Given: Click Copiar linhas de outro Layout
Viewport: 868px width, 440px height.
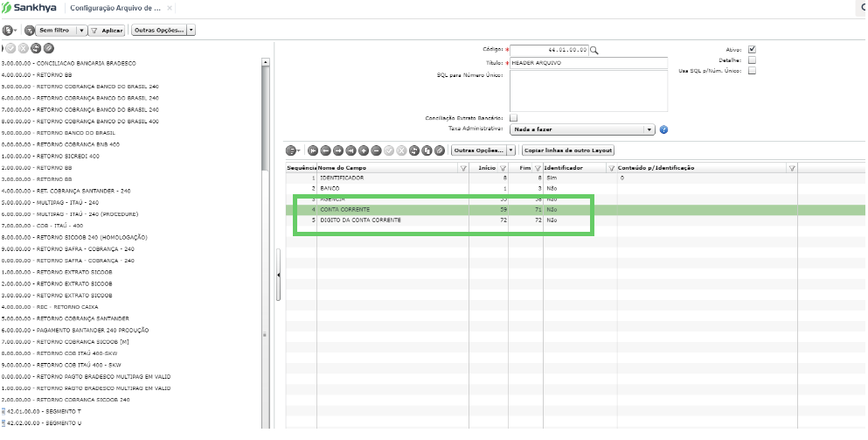Looking at the screenshot, I should 568,150.
